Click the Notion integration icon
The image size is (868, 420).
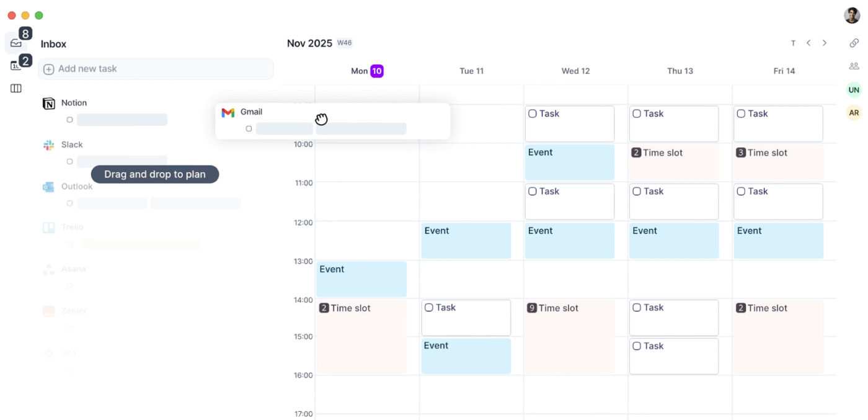coord(48,104)
